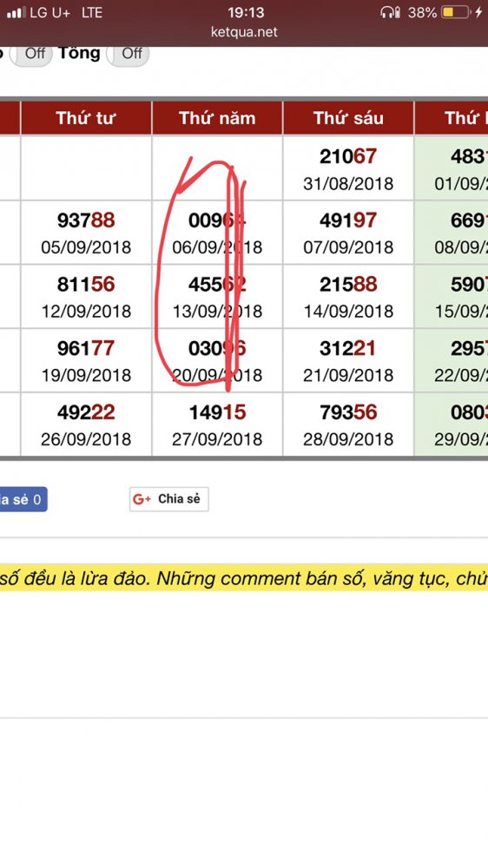
Task: Click result 21067 dated 31/08/2018
Action: point(348,168)
